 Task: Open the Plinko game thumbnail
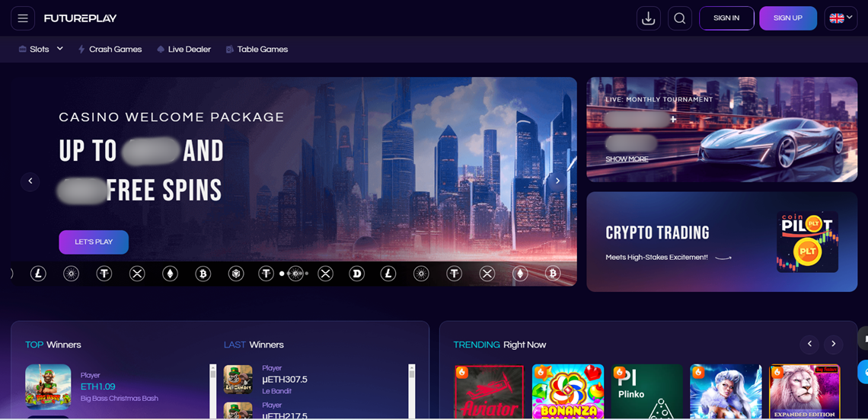(647, 391)
